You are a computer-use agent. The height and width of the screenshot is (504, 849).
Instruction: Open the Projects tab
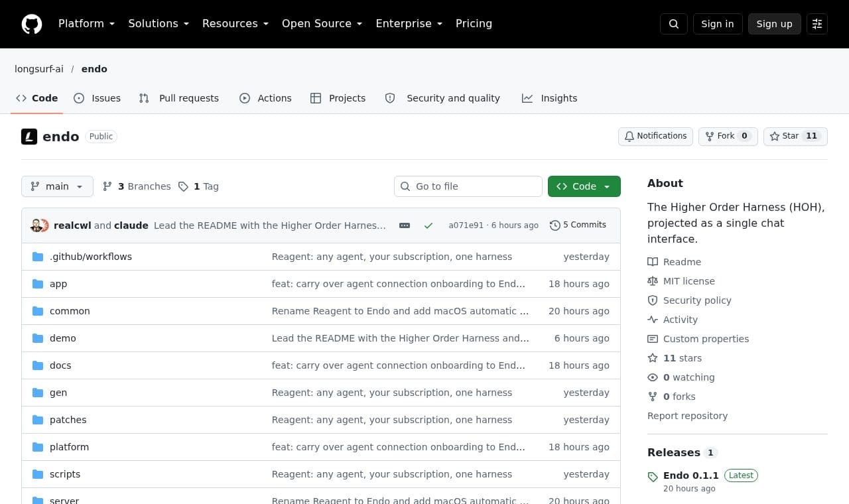[x=338, y=98]
